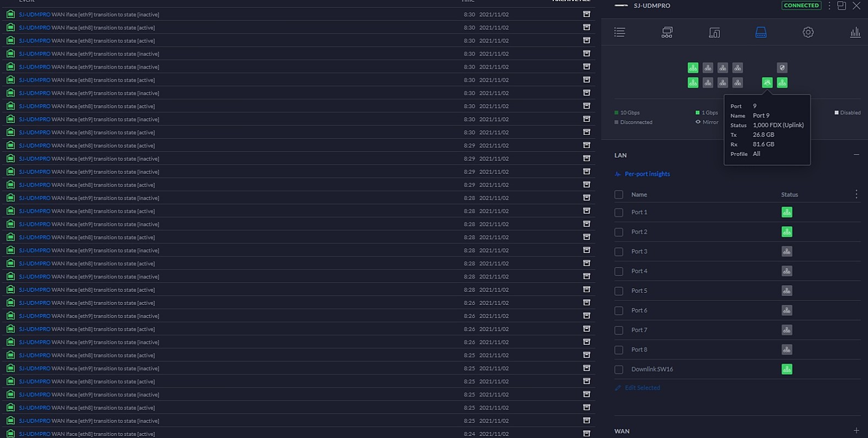Screen dimensions: 868x438
Task: Click the second top-row gray port in diagram
Action: point(708,68)
